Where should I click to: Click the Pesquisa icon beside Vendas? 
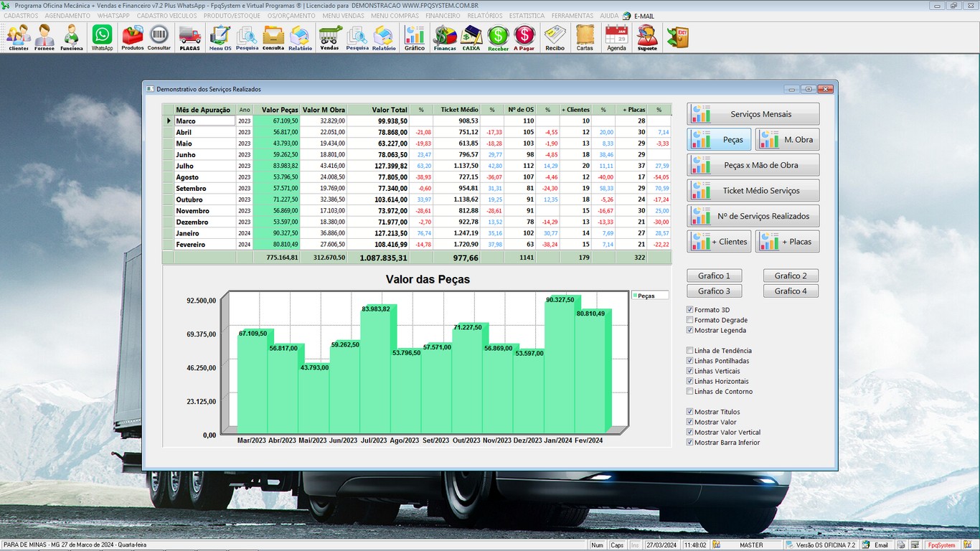357,37
